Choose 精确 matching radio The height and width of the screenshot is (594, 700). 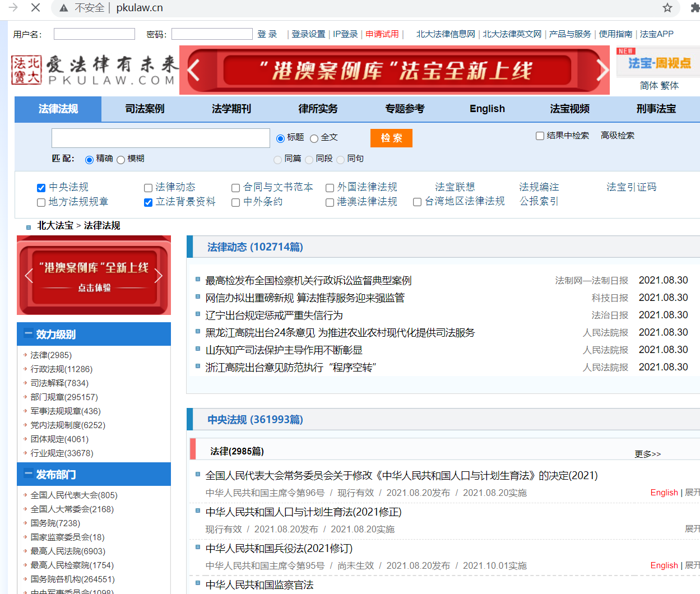click(89, 160)
